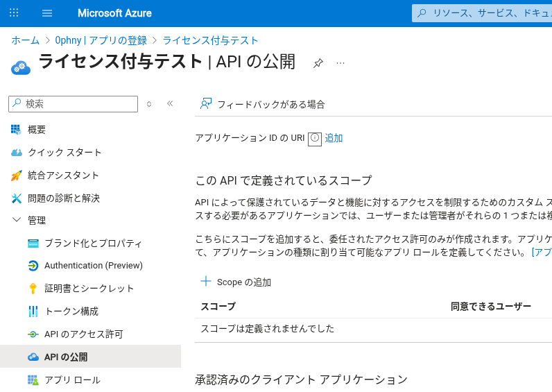Click the ホーム breadcrumb link

pyautogui.click(x=26, y=40)
